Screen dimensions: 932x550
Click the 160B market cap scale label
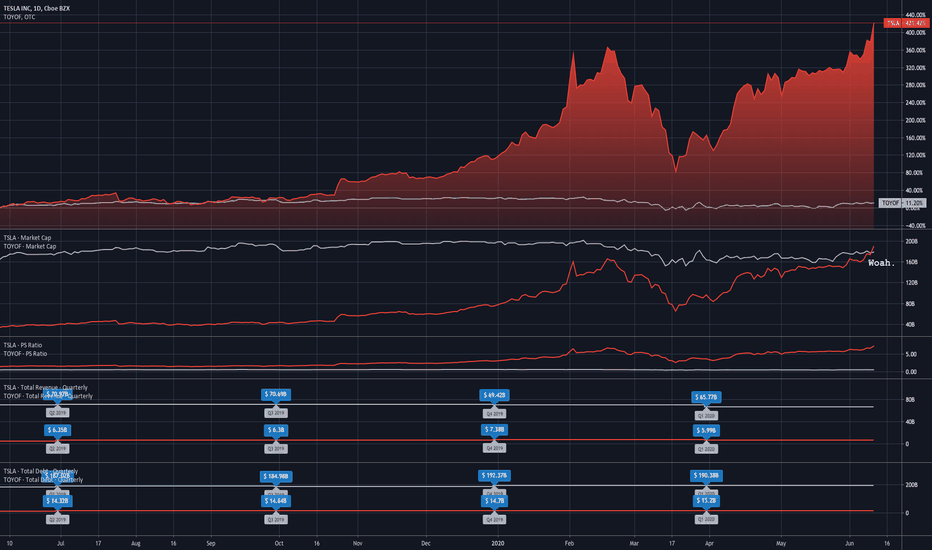pyautogui.click(x=911, y=262)
